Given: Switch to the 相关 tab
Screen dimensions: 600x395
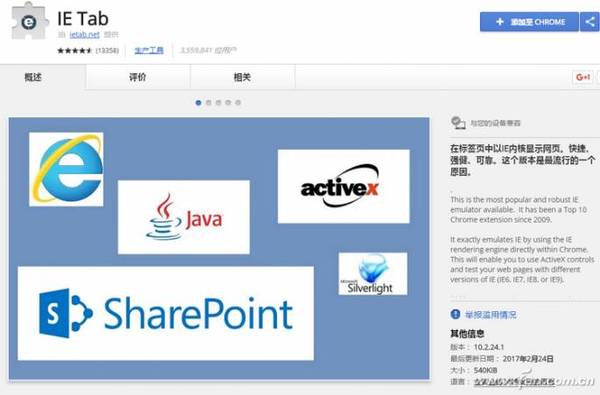Looking at the screenshot, I should (x=242, y=77).
